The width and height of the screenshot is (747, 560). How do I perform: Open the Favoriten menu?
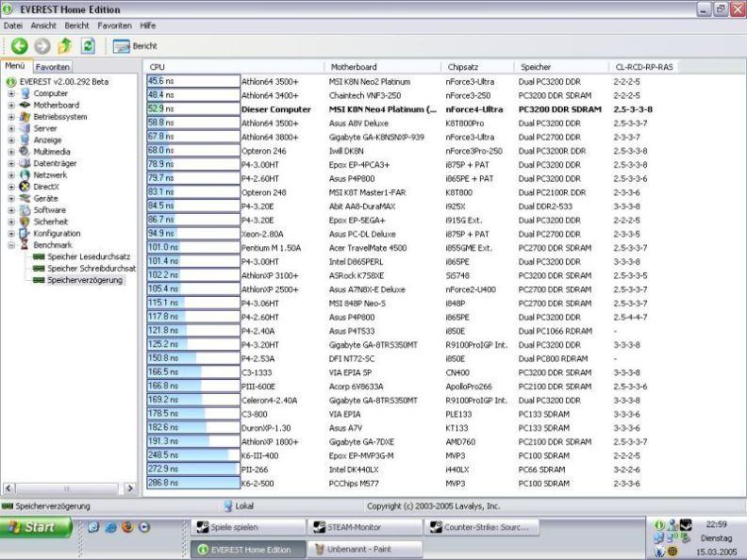[114, 25]
